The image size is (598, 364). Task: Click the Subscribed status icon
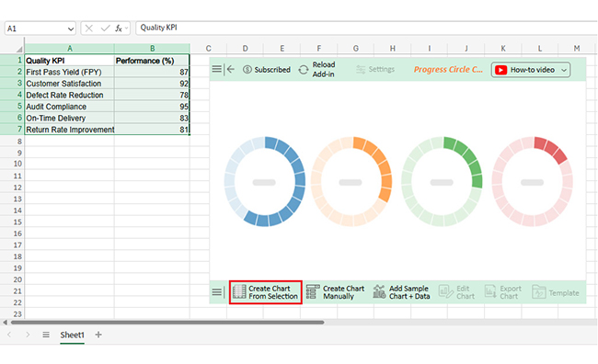[x=247, y=69]
